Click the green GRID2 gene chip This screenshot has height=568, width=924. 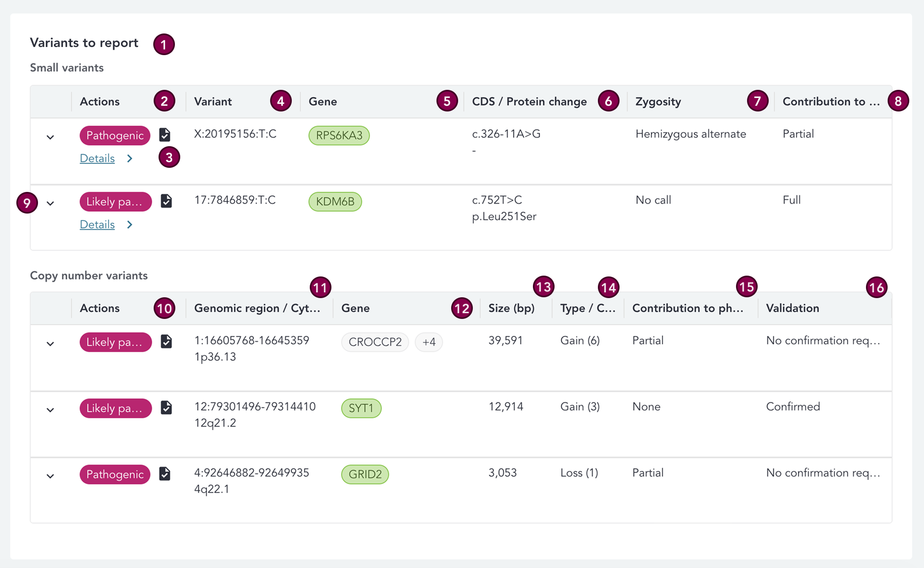click(x=365, y=474)
